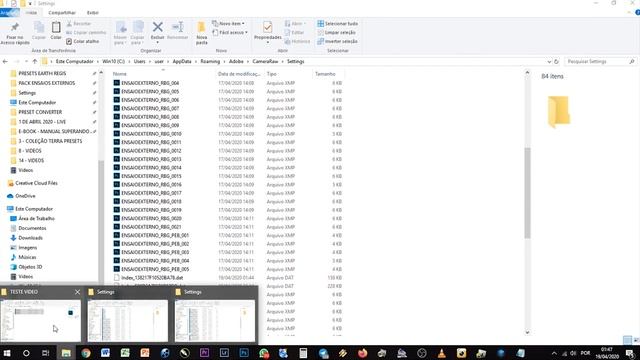Open Área de Trabalho in sidebar
The width and height of the screenshot is (640, 360).
(36, 219)
